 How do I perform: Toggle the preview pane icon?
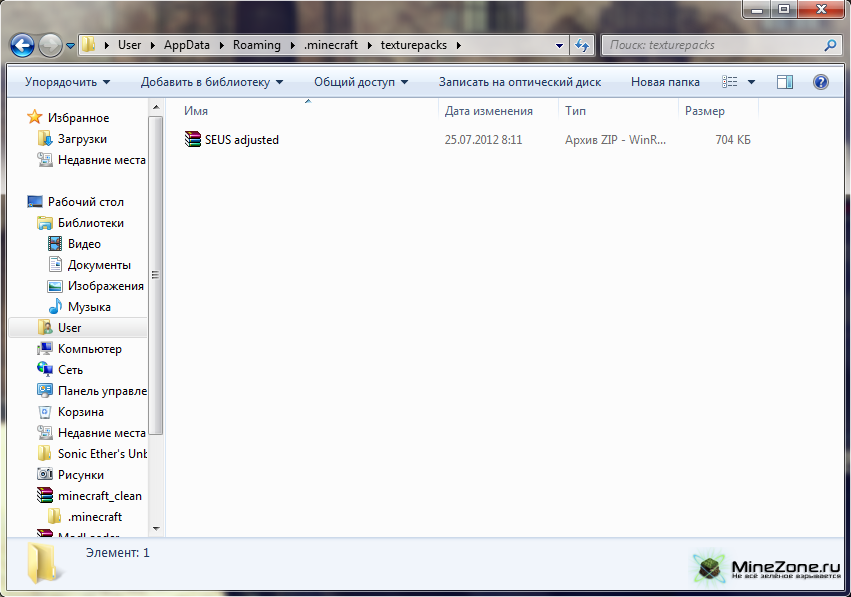[784, 82]
